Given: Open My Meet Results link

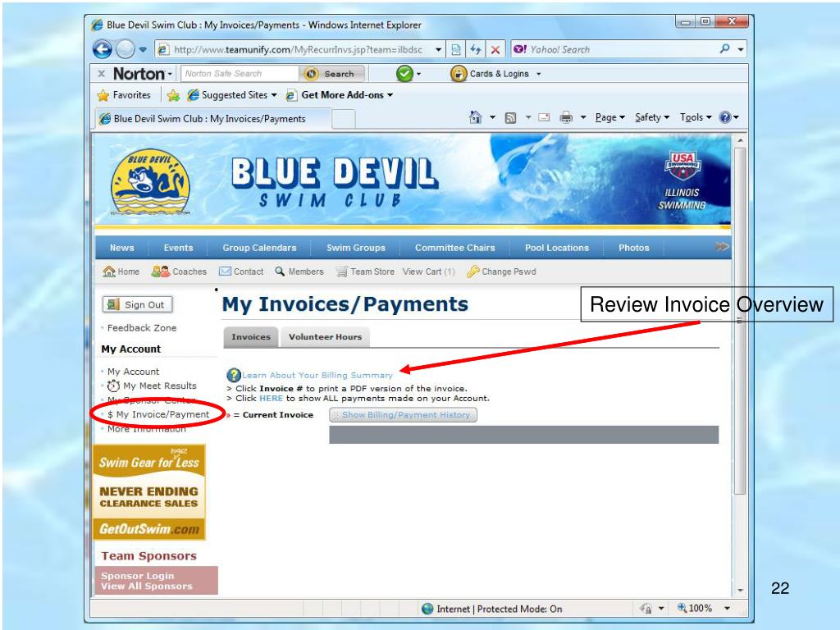Looking at the screenshot, I should coord(152,386).
